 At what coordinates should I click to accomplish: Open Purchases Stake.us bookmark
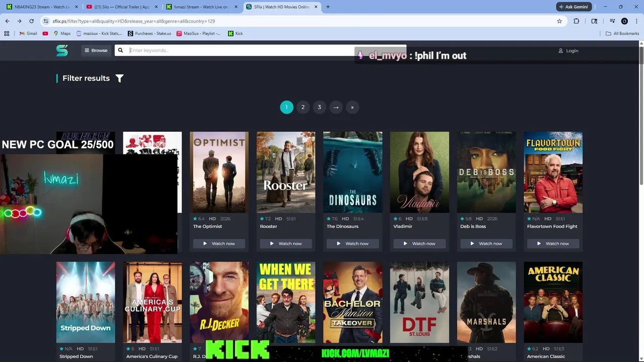pos(149,34)
